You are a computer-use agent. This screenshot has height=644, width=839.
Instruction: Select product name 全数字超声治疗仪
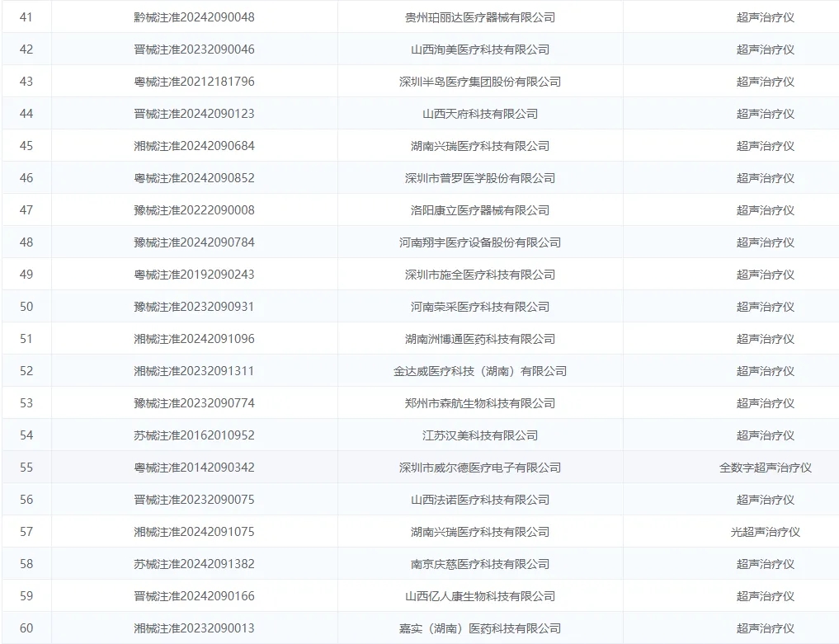point(765,468)
